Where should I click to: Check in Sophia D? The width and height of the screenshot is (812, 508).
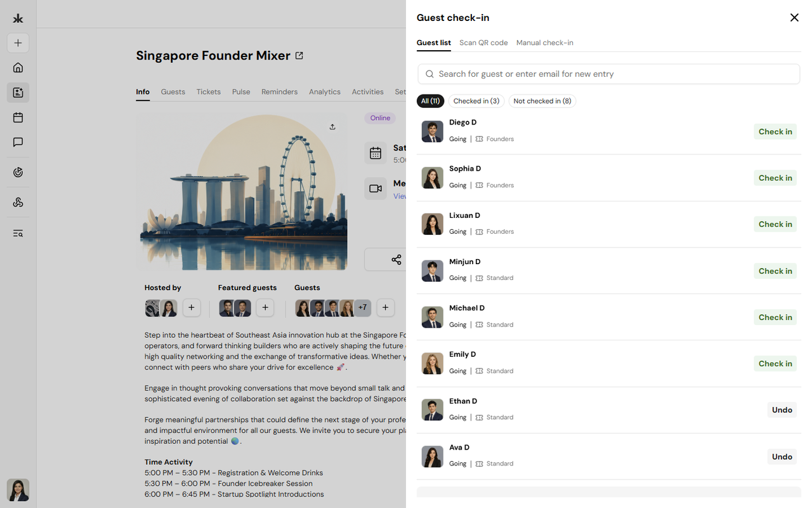775,178
